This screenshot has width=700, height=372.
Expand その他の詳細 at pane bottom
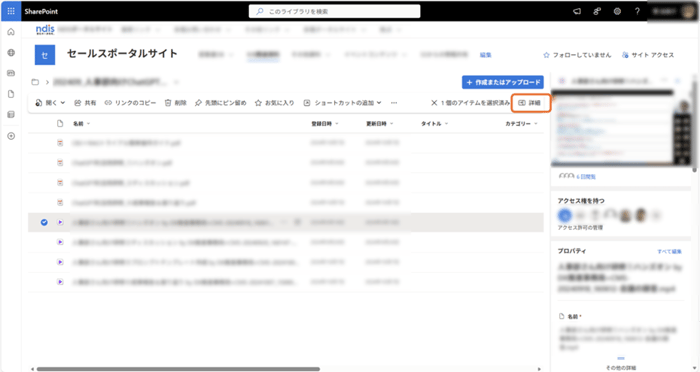[x=621, y=368]
